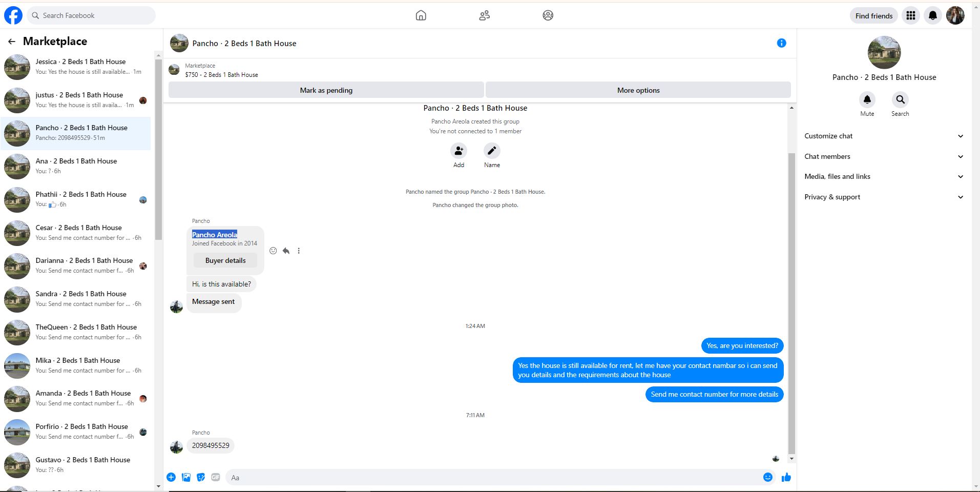980x492 pixels.
Task: Open the $750 2 Beds 1 Bath listing link
Action: pyautogui.click(x=222, y=75)
